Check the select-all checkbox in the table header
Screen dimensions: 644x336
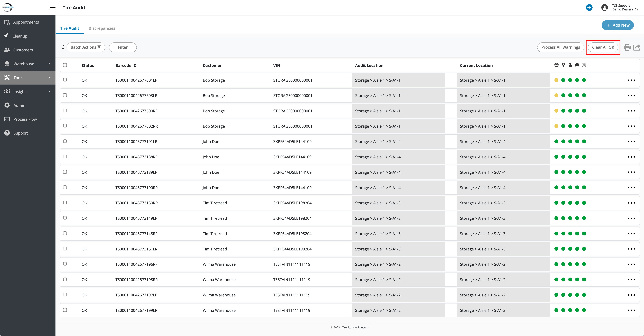click(65, 65)
